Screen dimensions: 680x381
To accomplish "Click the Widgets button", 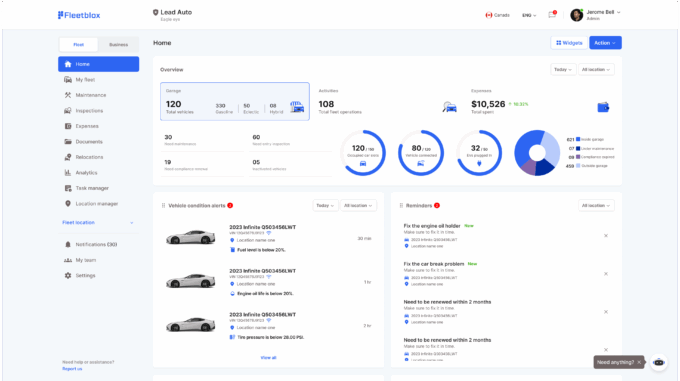I will pyautogui.click(x=569, y=43).
